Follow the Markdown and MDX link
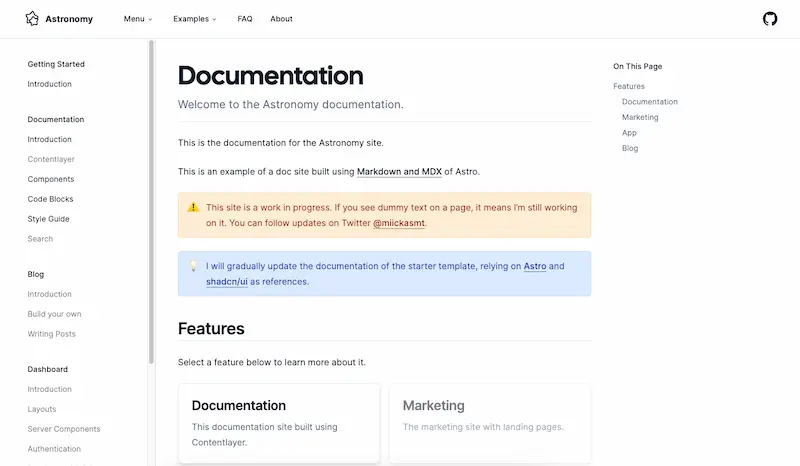Screen dimensions: 800x466 coord(399,172)
